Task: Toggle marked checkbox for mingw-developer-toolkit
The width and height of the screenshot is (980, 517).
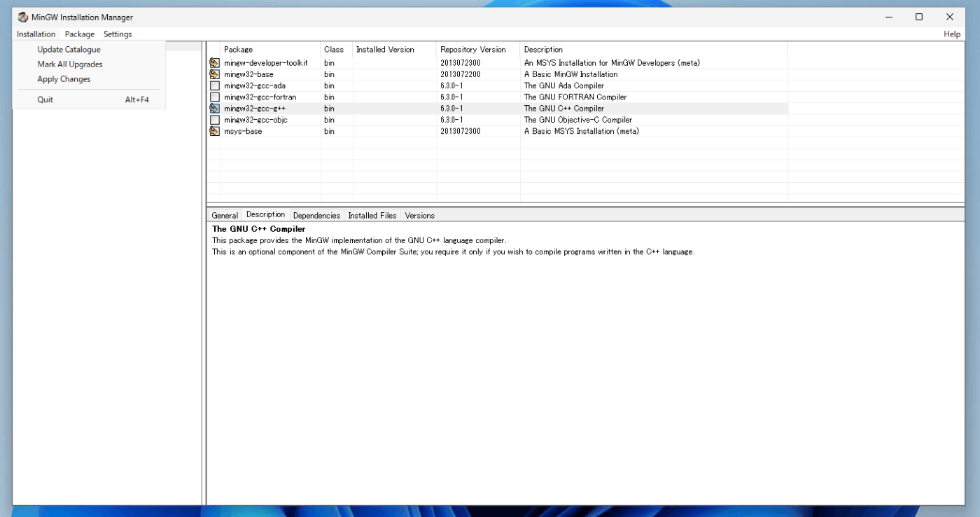Action: pyautogui.click(x=215, y=63)
